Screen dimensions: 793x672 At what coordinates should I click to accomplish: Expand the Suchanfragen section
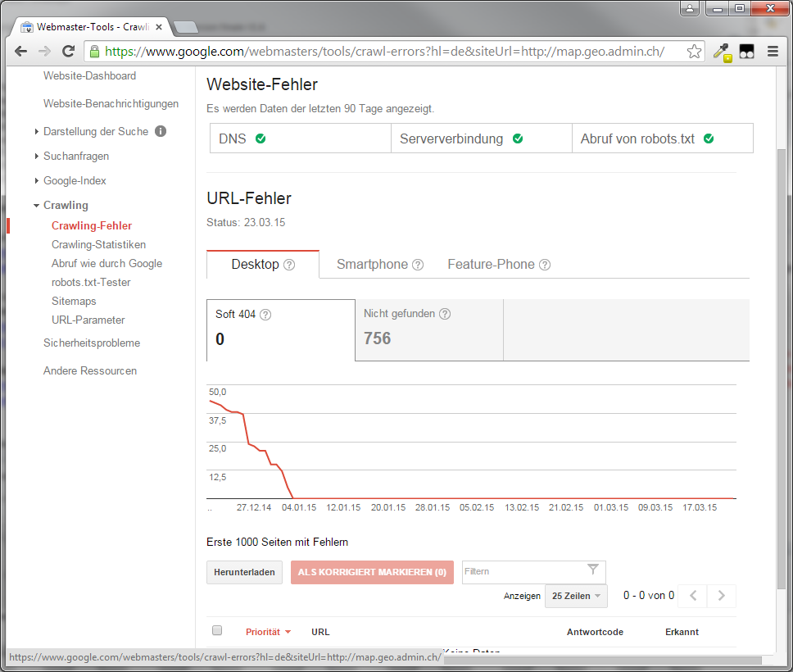[x=36, y=156]
